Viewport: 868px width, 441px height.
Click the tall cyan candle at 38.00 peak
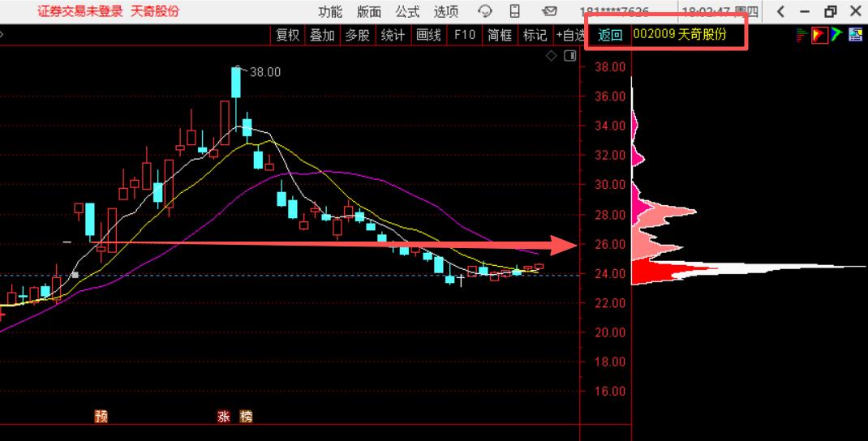pyautogui.click(x=236, y=83)
